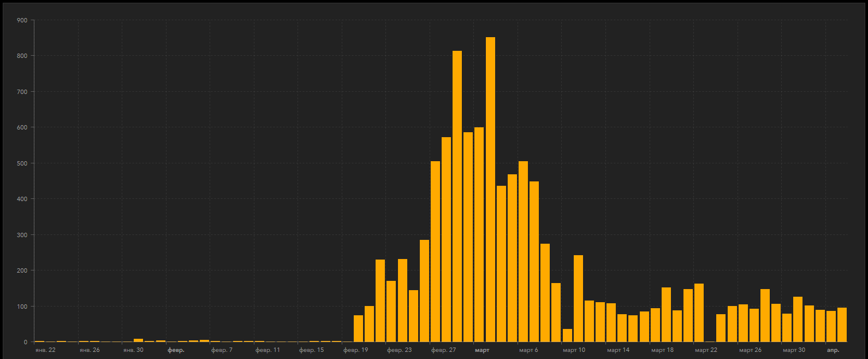Click the x-axis label февр. 23

pyautogui.click(x=399, y=350)
